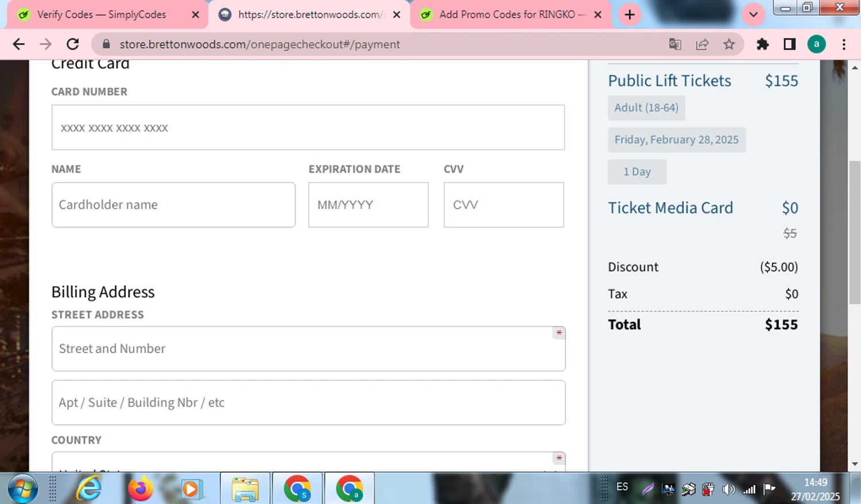Click the Total $155 amount
Image resolution: width=861 pixels, height=504 pixels.
781,325
